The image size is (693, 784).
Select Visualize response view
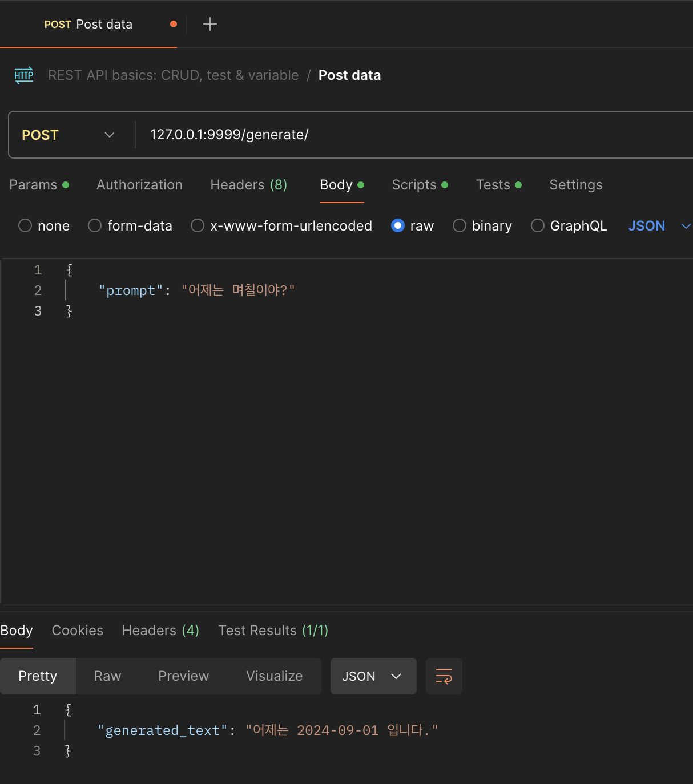tap(274, 676)
